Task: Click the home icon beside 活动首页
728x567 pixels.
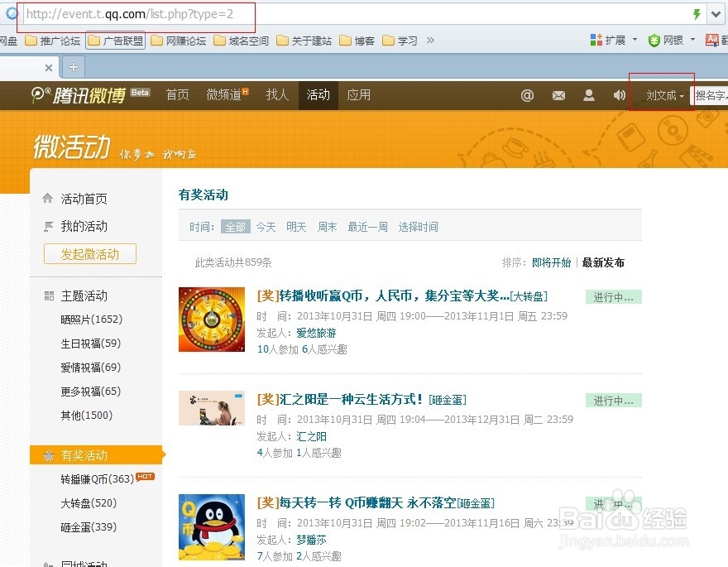Action: pyautogui.click(x=47, y=199)
